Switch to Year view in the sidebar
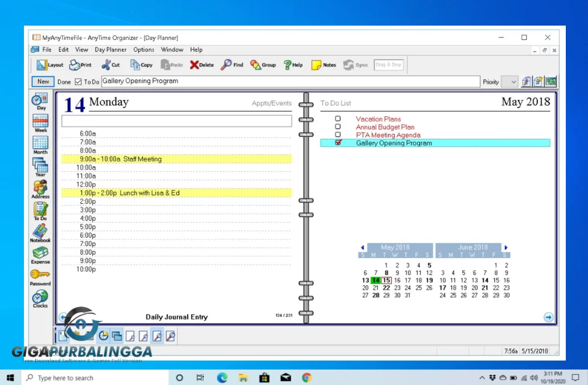Viewport: 588px width, 385px height. tap(40, 167)
